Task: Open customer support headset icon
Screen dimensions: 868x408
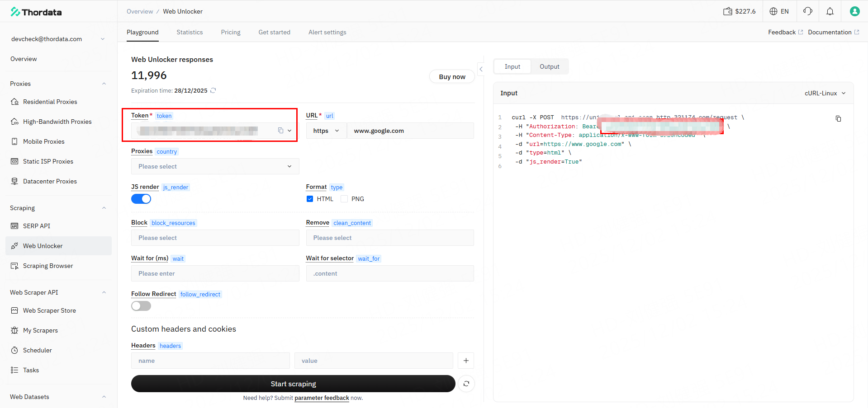Action: point(807,11)
